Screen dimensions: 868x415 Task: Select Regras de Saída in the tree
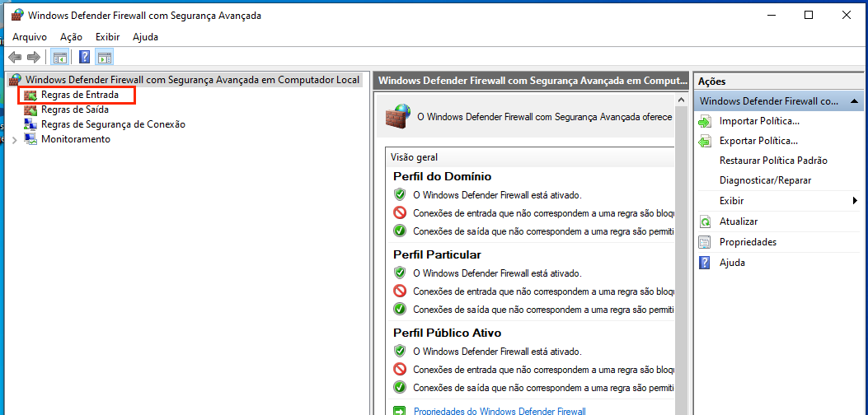[x=75, y=110]
